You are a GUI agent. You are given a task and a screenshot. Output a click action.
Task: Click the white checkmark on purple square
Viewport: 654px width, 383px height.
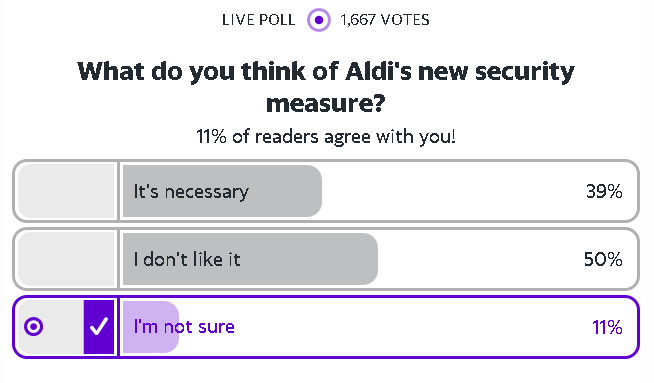[99, 327]
